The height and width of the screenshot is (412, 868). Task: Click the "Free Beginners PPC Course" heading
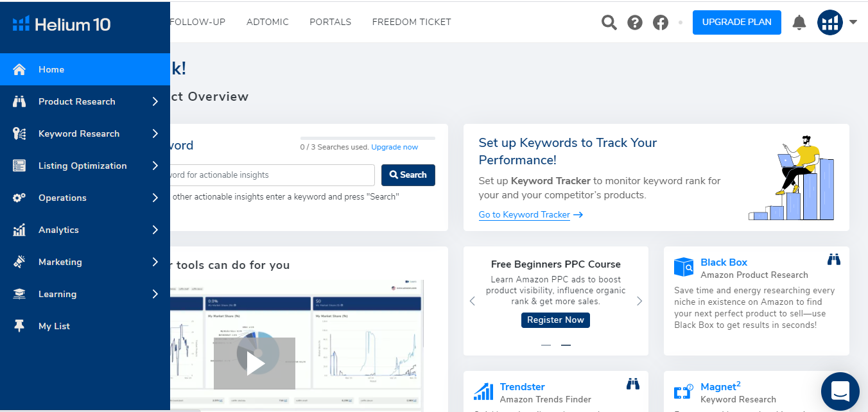556,264
